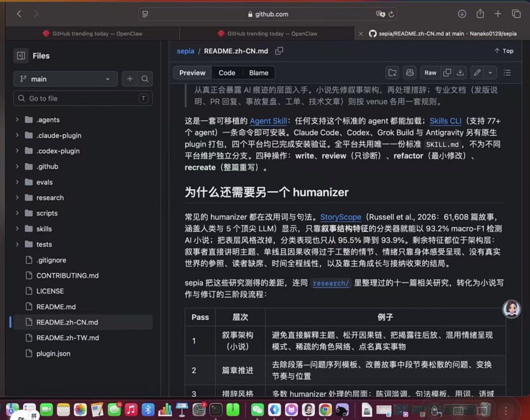Translate page icon in address bar
This screenshot has width=530, height=420.
point(380,14)
